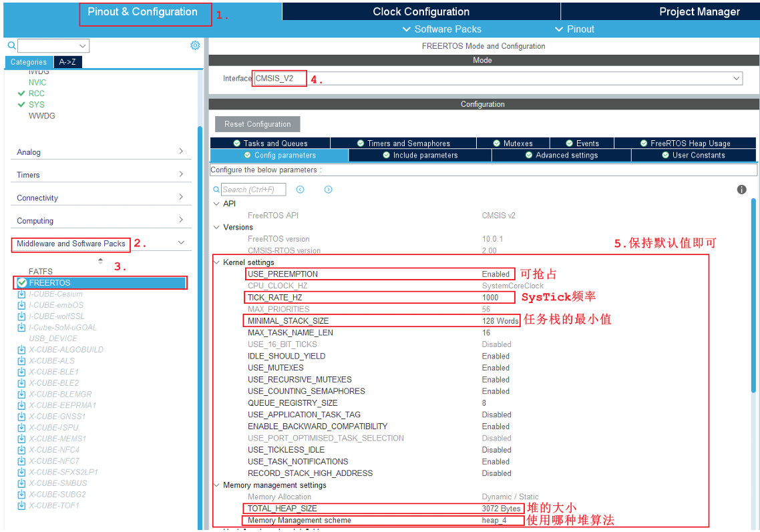This screenshot has width=760, height=532.
Task: Expand the Connectivity category
Action: tap(100, 198)
